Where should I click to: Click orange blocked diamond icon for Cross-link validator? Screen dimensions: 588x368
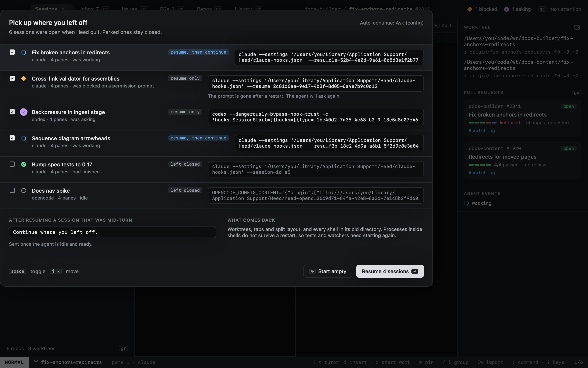23,78
